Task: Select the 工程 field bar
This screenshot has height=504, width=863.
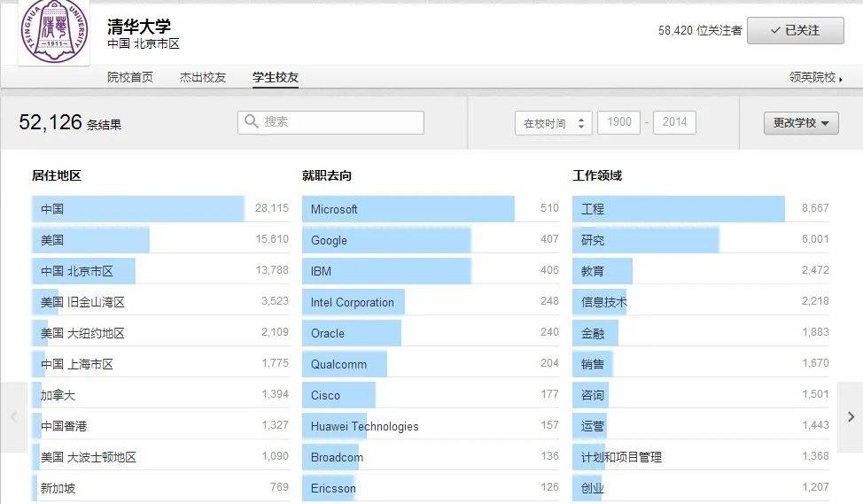Action: (x=701, y=209)
